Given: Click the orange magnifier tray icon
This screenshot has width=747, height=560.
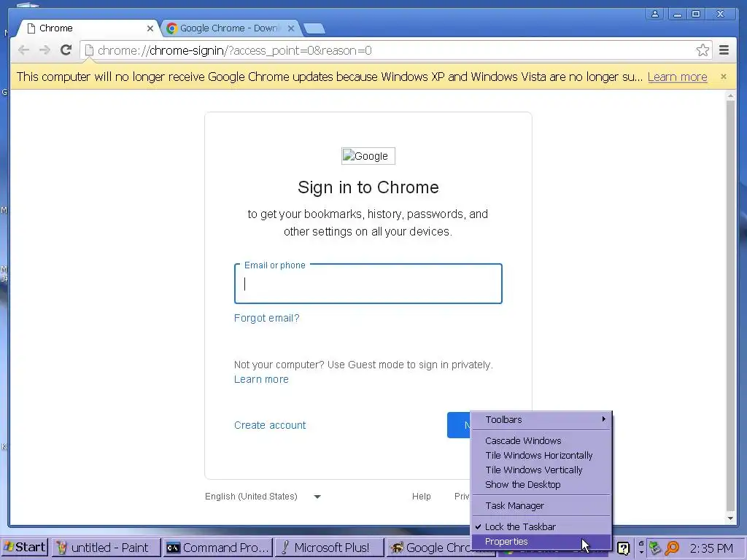Looking at the screenshot, I should [x=672, y=548].
